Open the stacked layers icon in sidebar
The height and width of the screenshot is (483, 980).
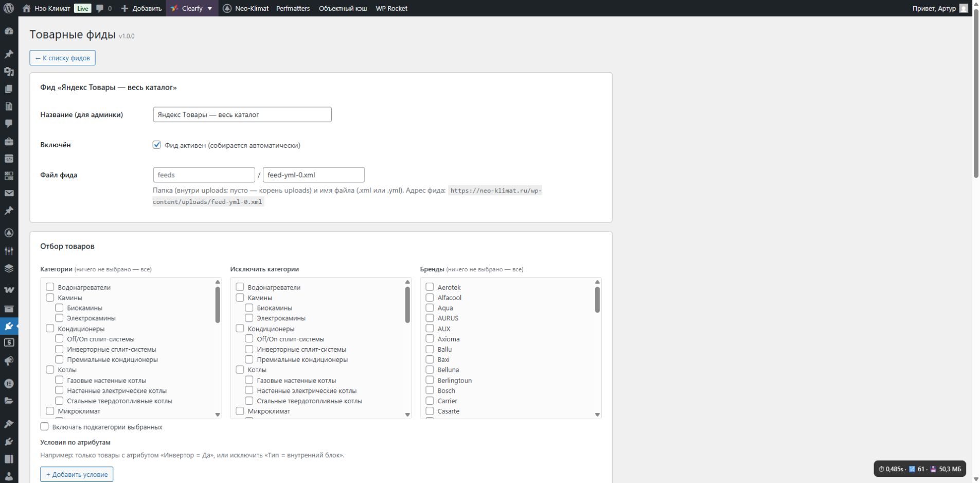pyautogui.click(x=9, y=268)
